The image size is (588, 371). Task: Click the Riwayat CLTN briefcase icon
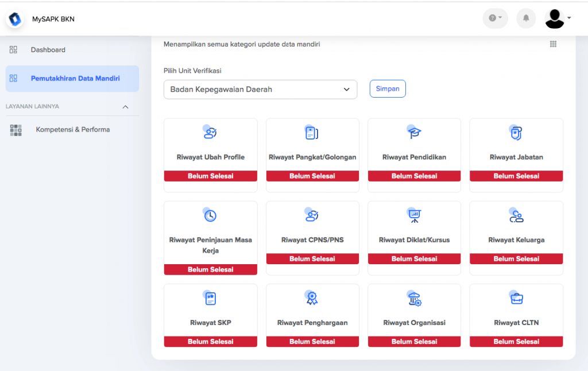coord(516,298)
